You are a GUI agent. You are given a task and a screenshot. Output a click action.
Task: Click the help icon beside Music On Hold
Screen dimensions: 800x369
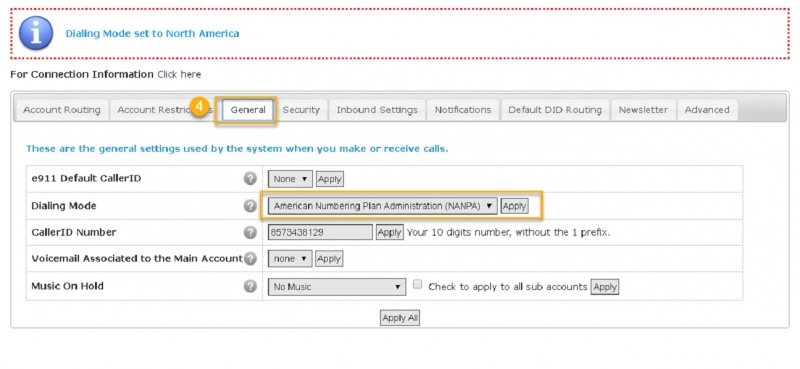pyautogui.click(x=250, y=286)
